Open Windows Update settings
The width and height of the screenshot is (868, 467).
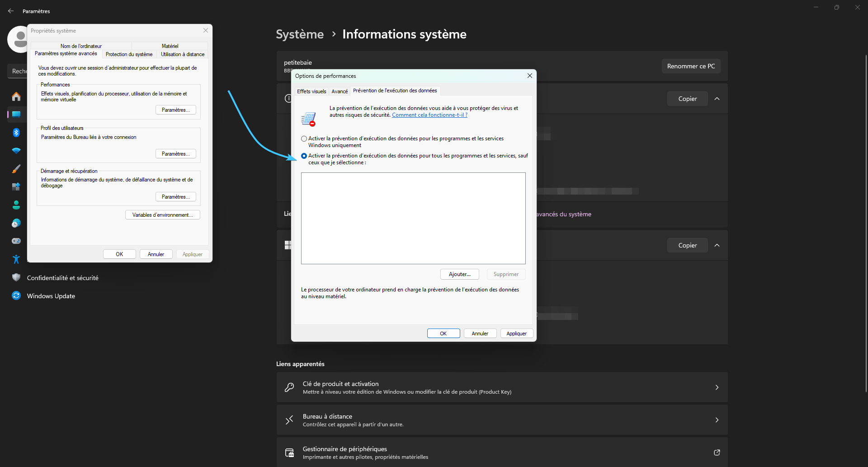51,296
